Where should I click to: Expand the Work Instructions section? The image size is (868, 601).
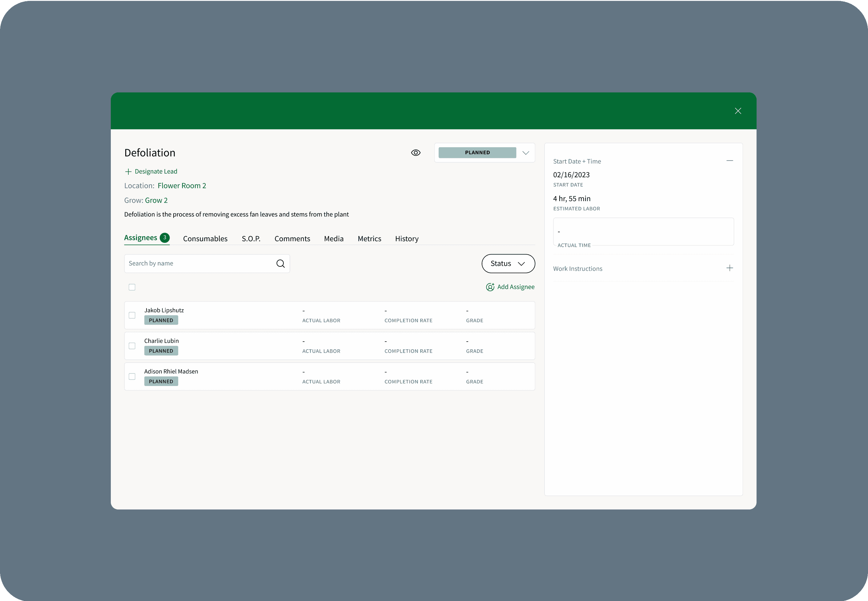(x=729, y=268)
